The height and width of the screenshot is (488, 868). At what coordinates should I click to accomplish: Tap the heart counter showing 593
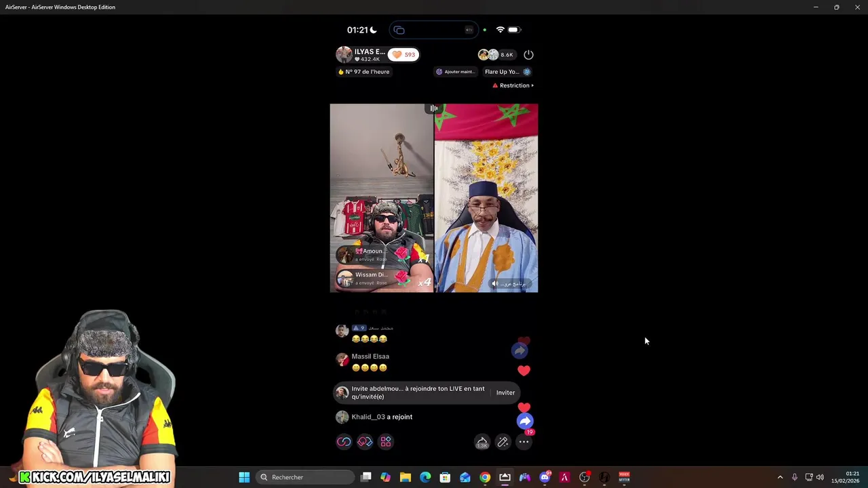click(x=403, y=54)
